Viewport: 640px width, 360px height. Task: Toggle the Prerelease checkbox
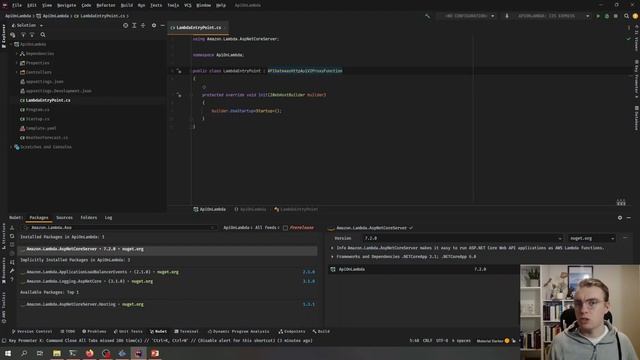285,228
